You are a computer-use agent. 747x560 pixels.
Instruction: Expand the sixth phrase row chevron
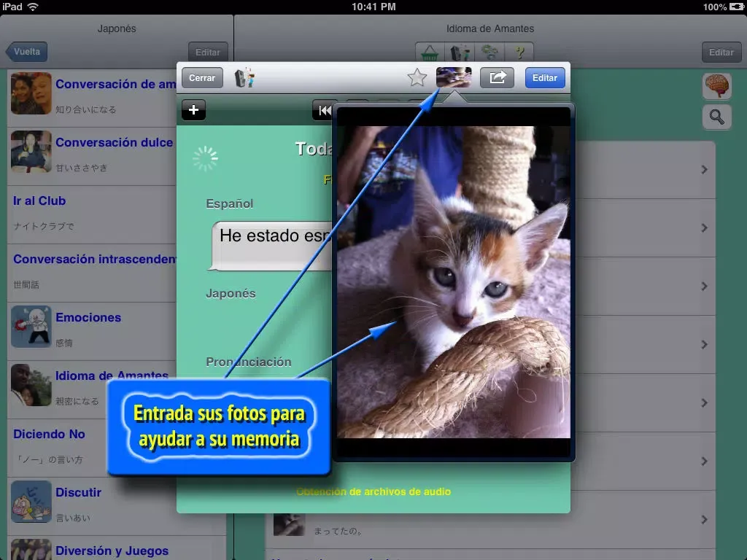pos(704,462)
